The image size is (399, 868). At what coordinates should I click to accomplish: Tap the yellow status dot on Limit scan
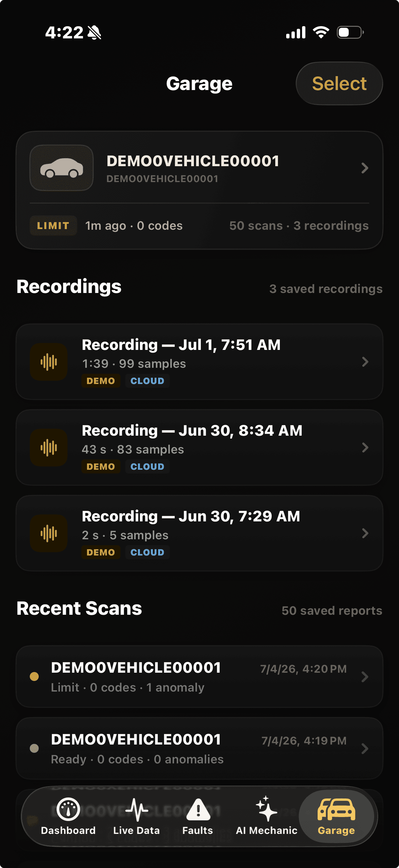pyautogui.click(x=34, y=676)
